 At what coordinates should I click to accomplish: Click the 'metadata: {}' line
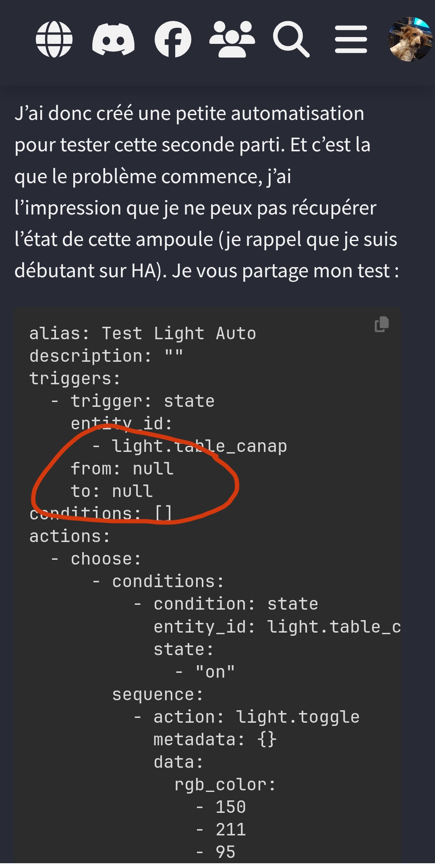215,740
